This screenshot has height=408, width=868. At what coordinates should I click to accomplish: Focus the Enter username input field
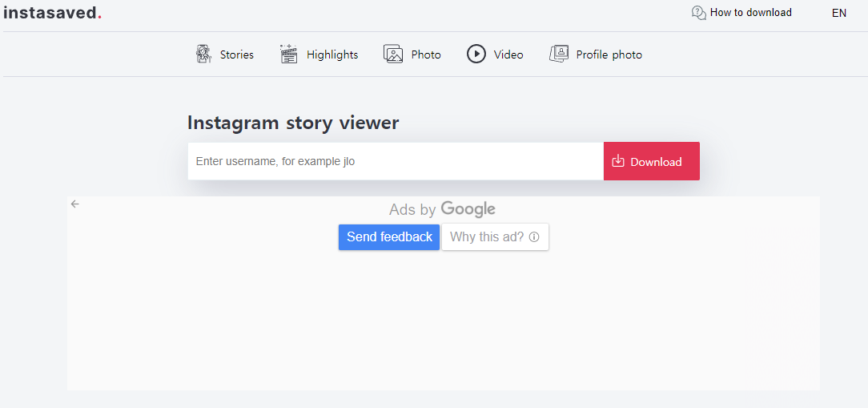coord(396,161)
